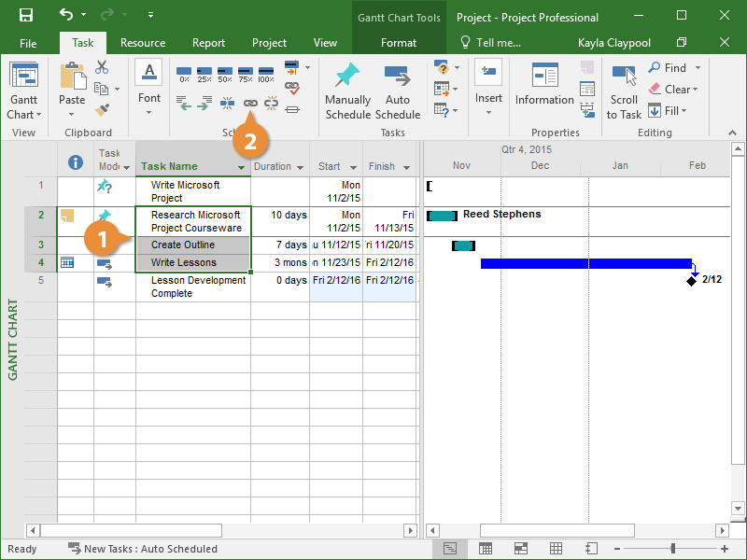The image size is (747, 560).
Task: Click the Link Tasks chain icon
Action: pos(249,105)
